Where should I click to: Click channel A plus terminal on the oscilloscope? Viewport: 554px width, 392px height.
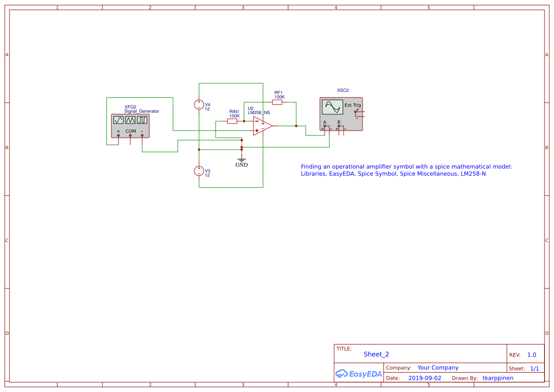[325, 126]
